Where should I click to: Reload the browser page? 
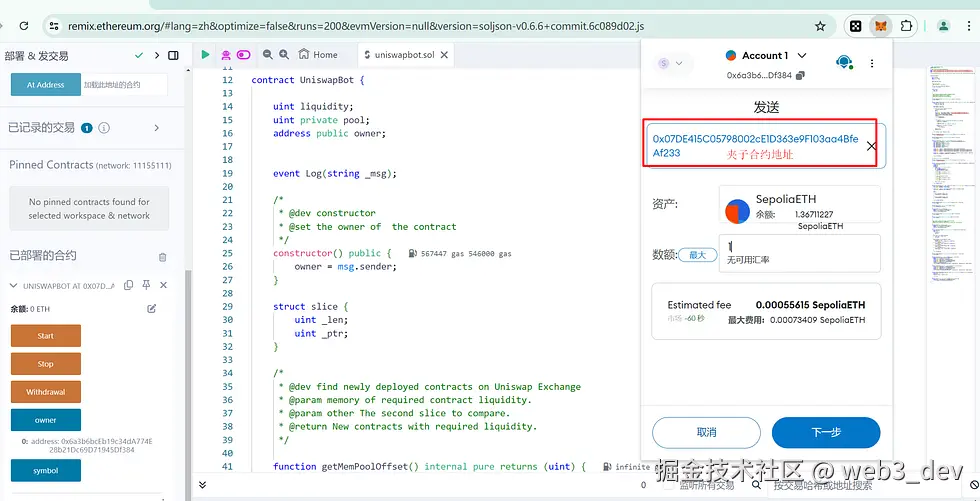tap(24, 26)
